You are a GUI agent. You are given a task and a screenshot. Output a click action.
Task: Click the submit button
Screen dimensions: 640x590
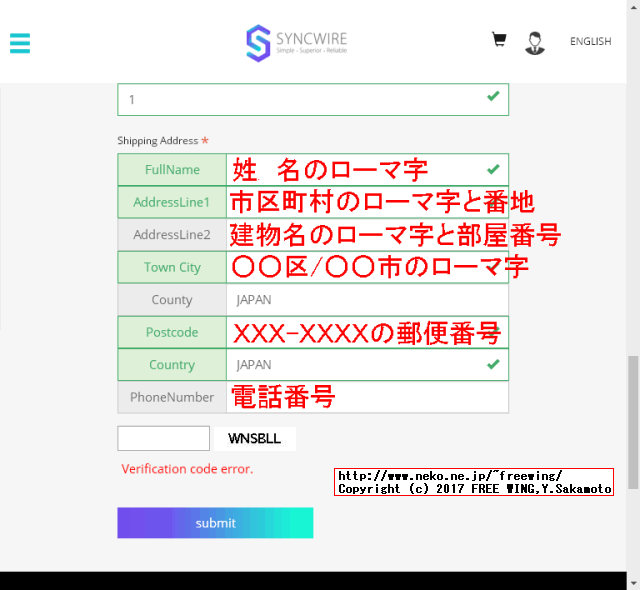click(215, 523)
